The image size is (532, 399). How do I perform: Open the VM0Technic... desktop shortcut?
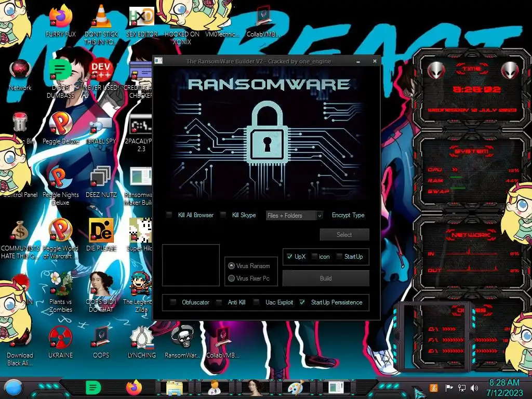[x=222, y=34]
